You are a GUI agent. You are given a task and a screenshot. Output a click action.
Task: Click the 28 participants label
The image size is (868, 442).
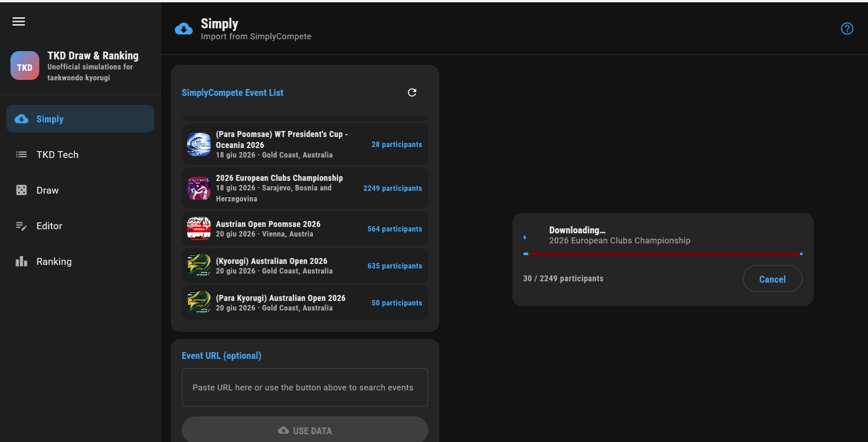[x=397, y=144]
